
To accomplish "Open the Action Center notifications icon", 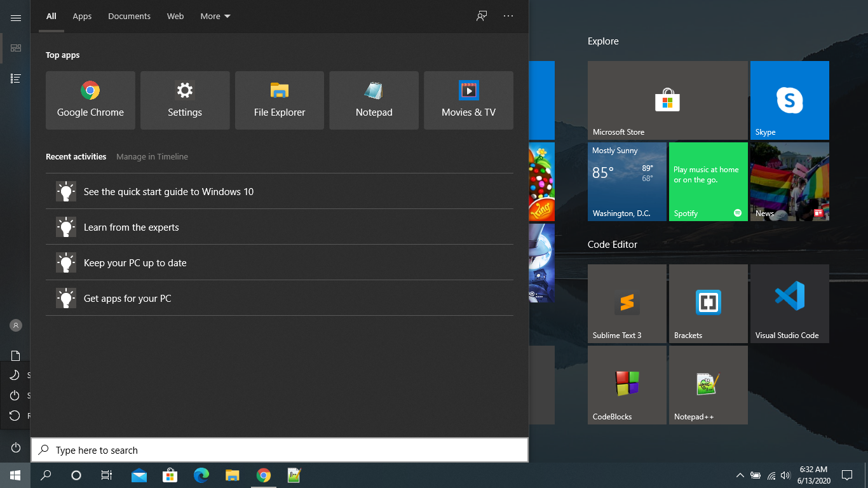I will (846, 475).
